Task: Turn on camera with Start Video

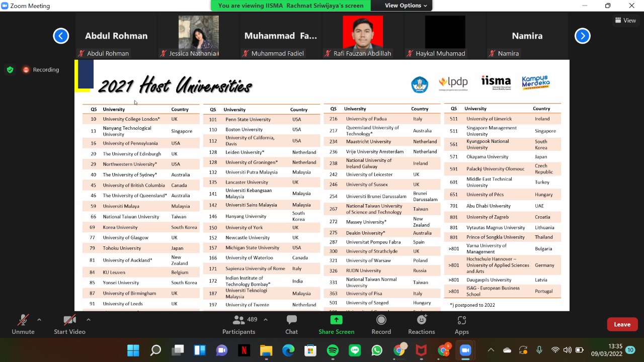Action: (x=69, y=324)
